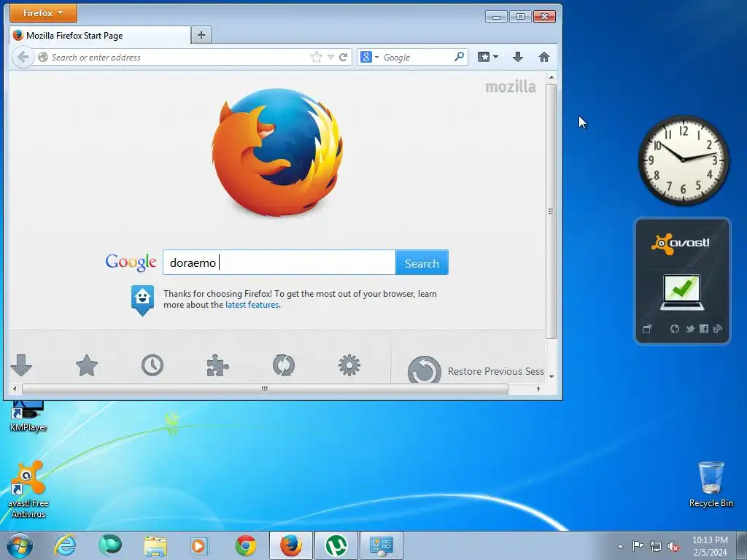Open the latest features link

[252, 305]
